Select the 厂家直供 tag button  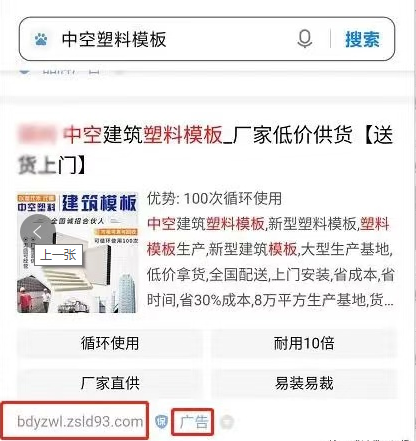point(110,383)
